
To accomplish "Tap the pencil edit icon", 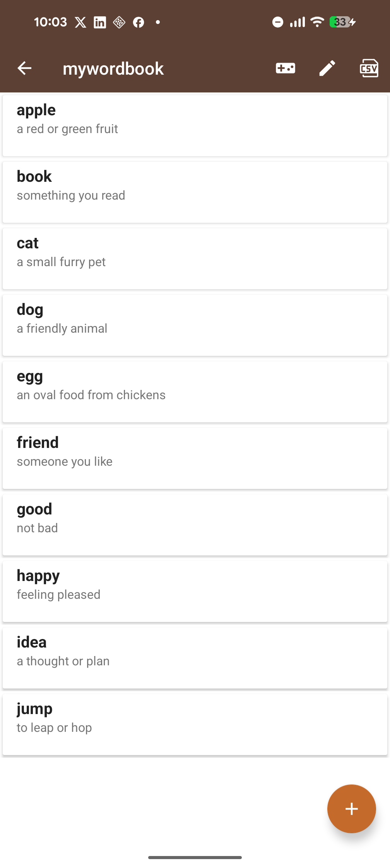I will coord(327,68).
